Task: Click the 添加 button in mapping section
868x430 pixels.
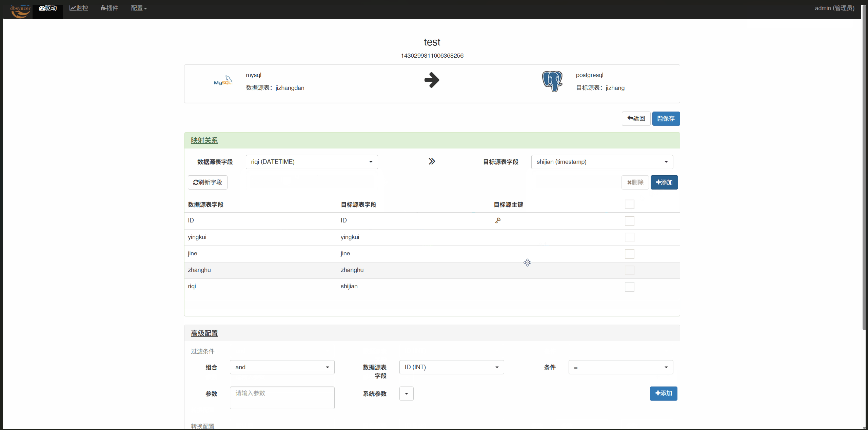Action: point(664,182)
